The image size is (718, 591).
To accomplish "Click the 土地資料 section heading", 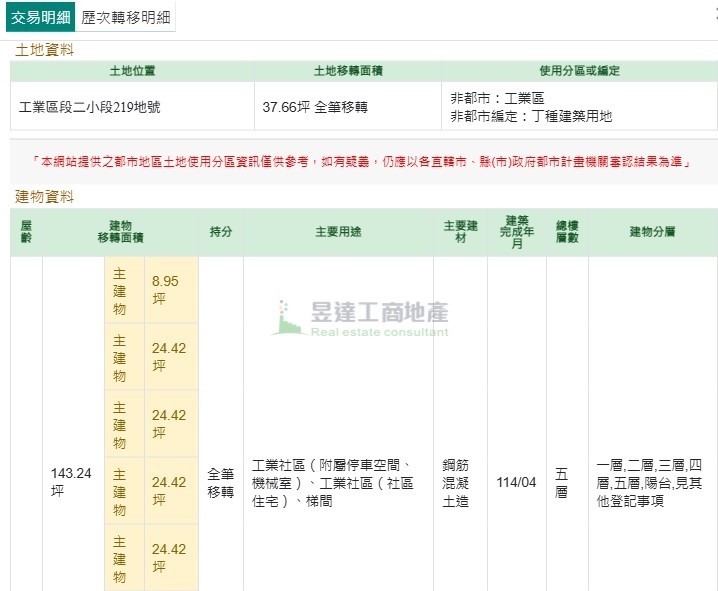I will pos(44,50).
